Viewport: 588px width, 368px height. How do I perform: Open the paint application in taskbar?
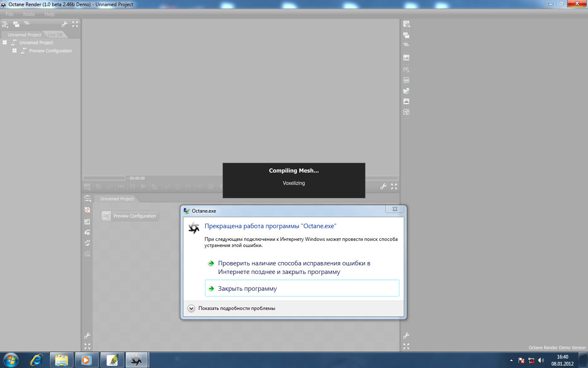112,360
